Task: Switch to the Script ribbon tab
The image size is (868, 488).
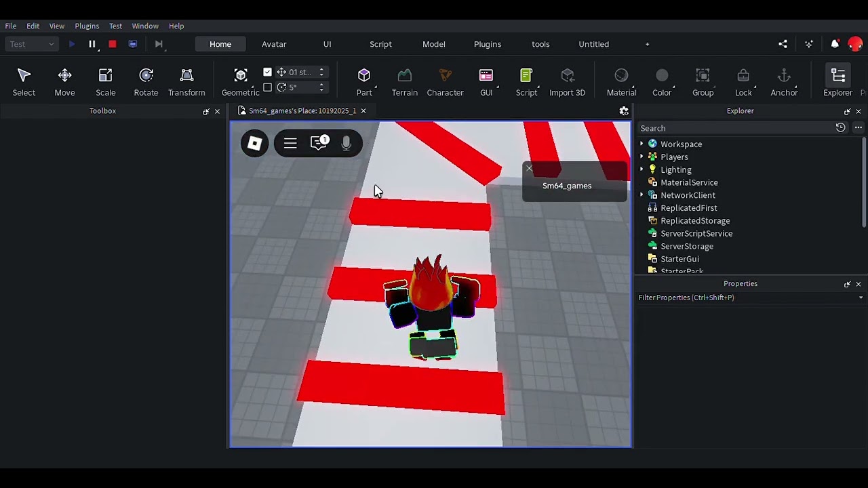Action: (x=380, y=44)
